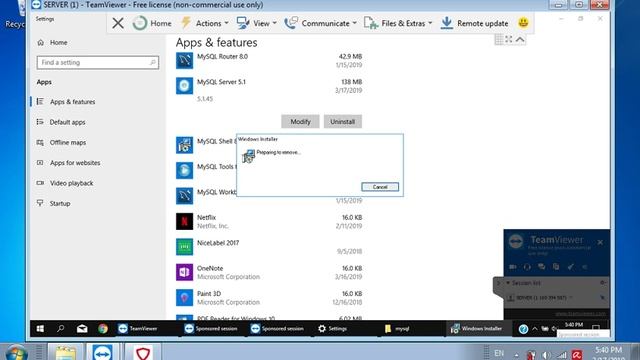The width and height of the screenshot is (640, 360).
Task: Close the TeamViewer toolbar session X icon
Action: click(x=118, y=23)
